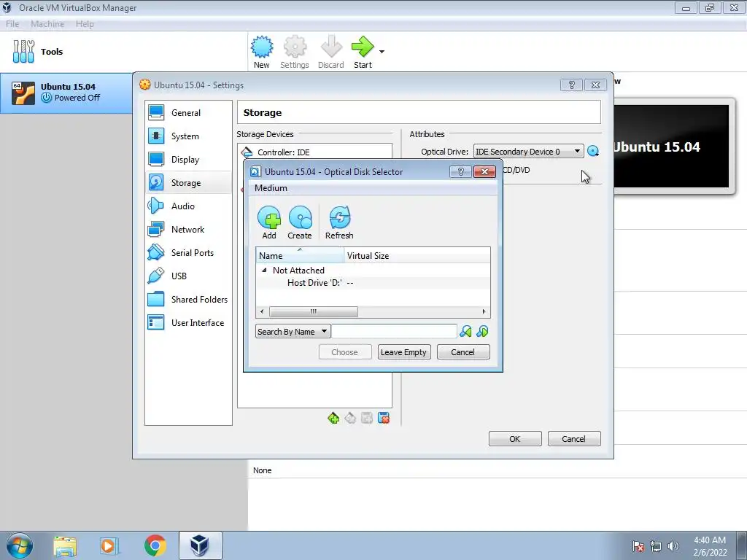This screenshot has width=747, height=560.
Task: Select the Ubuntu 15.04 virtual machine entry
Action: click(x=66, y=93)
